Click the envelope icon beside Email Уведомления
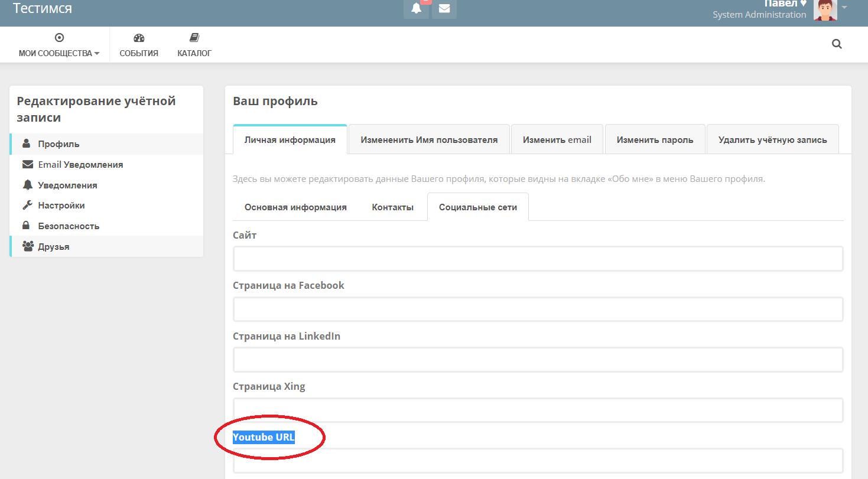Viewport: 868px width, 479px height. click(27, 164)
